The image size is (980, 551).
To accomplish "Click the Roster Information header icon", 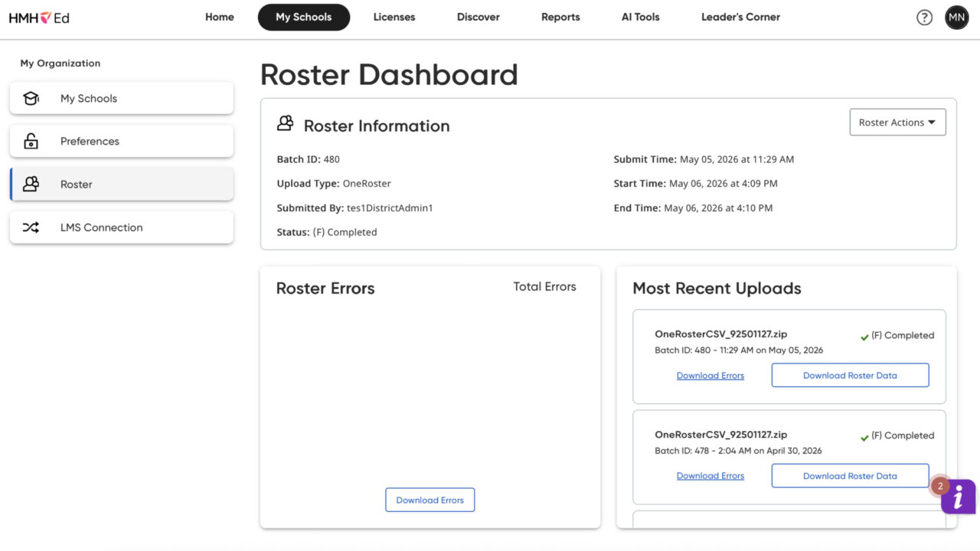I will click(286, 123).
